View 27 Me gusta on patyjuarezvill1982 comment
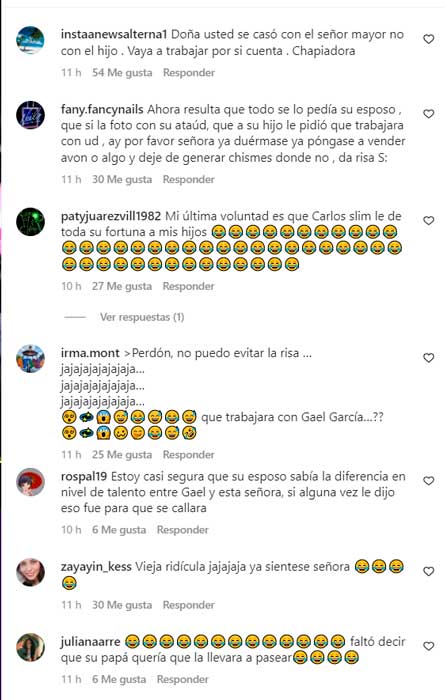445x700 pixels. point(122,286)
